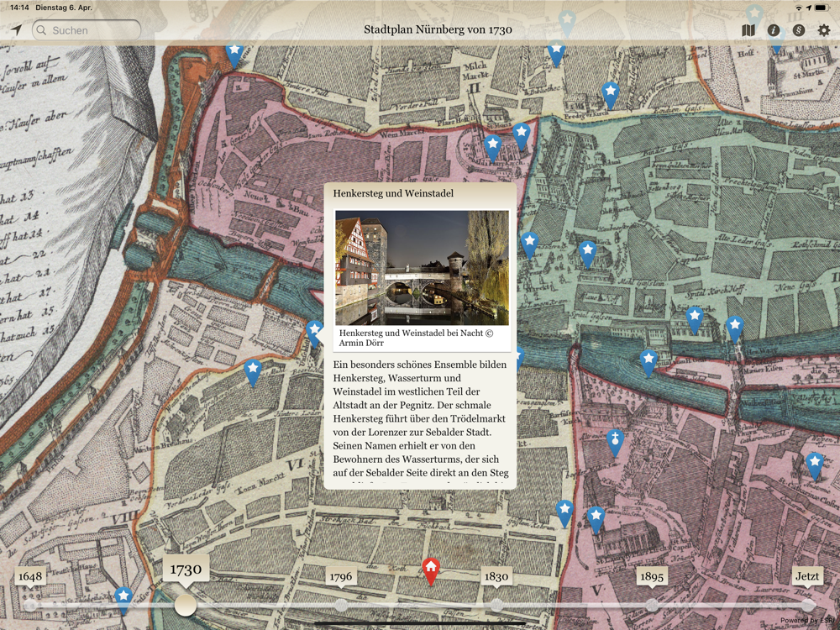
Task: Tap the star pin on St. Sebaldus Pfarr Kirch
Action: tap(492, 148)
